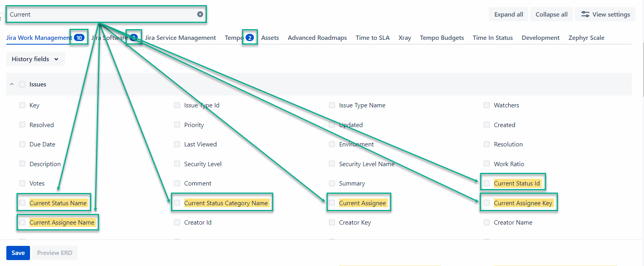Clear the search field with the X icon
The width and height of the screenshot is (644, 266).
pos(200,14)
